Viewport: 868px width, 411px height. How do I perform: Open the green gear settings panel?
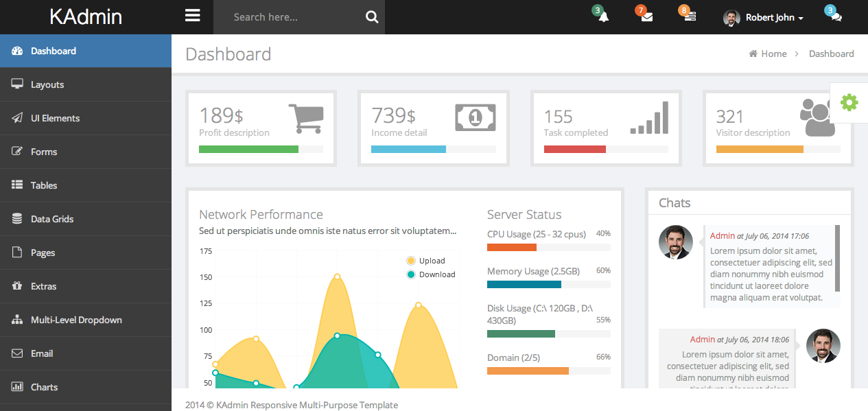849,103
